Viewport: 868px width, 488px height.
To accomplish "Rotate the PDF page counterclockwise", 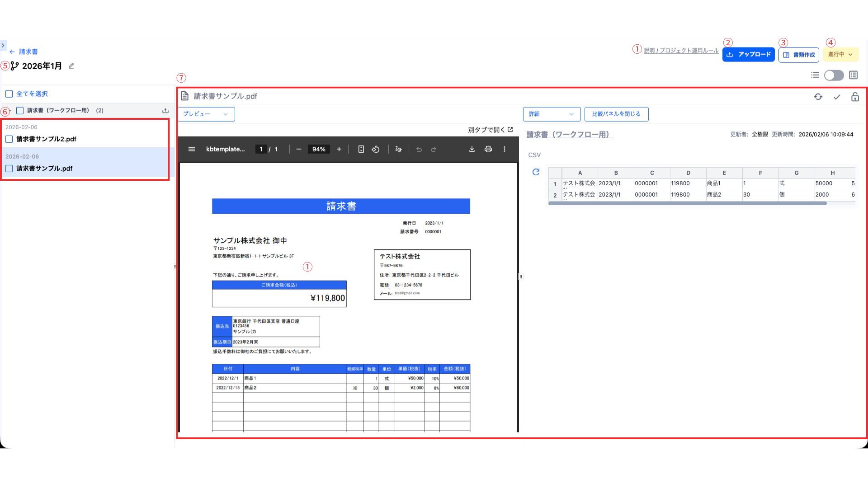I will coord(376,149).
